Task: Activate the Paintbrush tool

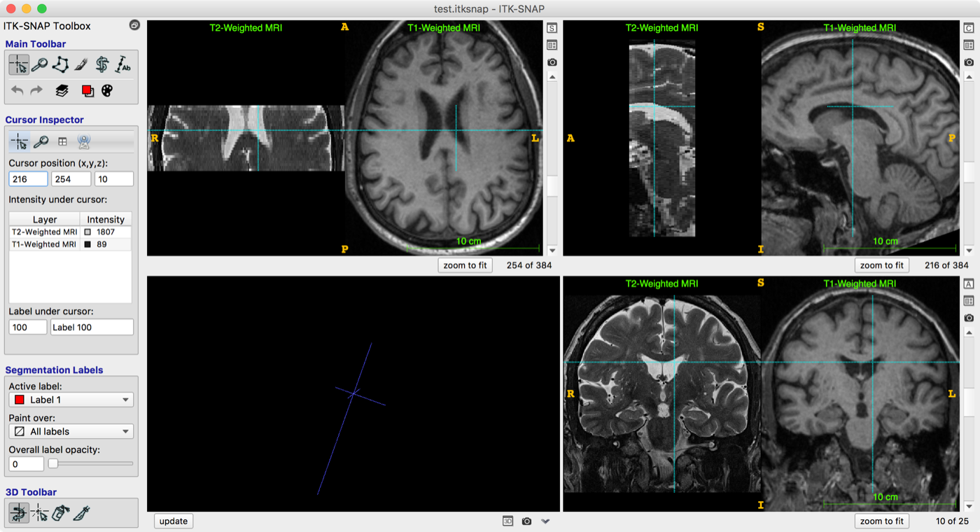Action: pos(81,65)
